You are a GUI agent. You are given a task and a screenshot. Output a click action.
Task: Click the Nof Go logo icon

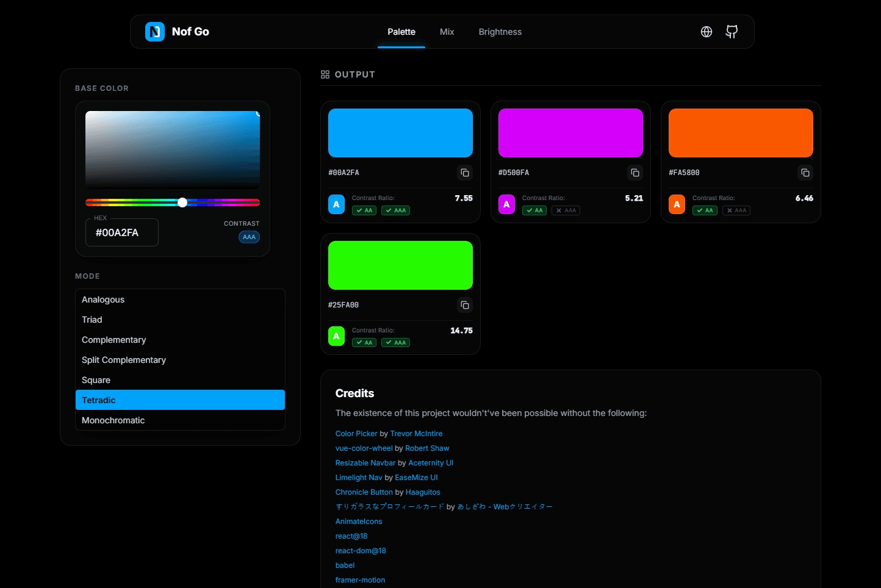coord(155,32)
